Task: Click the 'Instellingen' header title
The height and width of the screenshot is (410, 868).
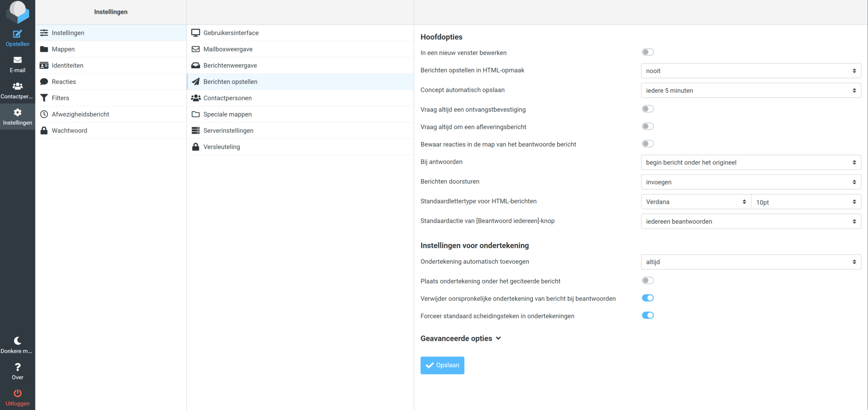Action: (x=111, y=12)
